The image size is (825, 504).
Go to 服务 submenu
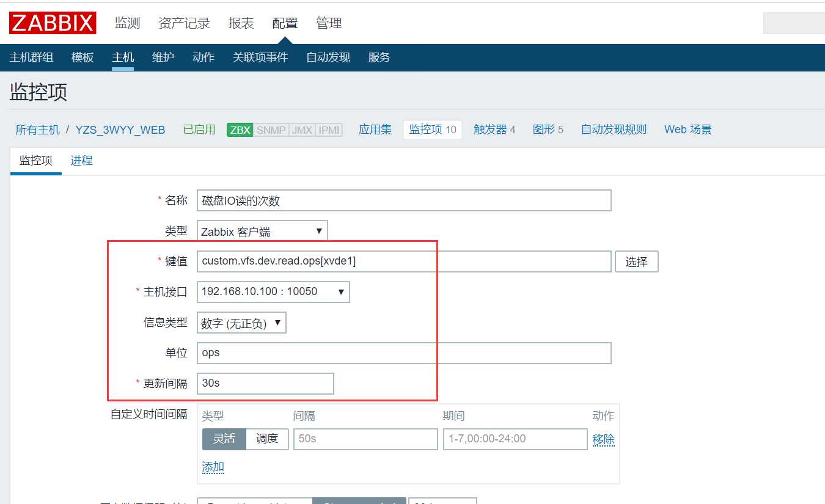click(379, 57)
